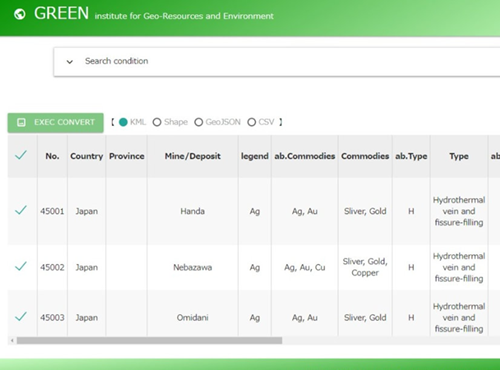500x370 pixels.
Task: Click the GREEN site title
Action: pyautogui.click(x=61, y=14)
